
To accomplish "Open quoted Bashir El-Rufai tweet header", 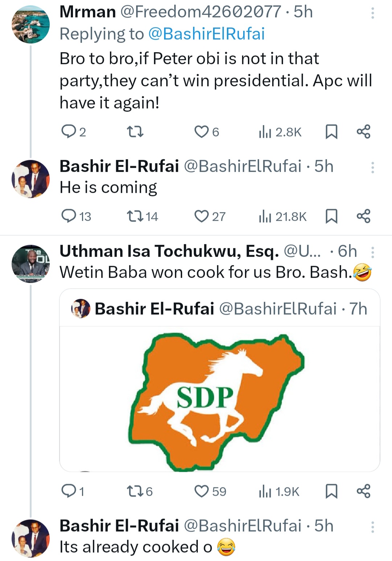I will coord(219,309).
